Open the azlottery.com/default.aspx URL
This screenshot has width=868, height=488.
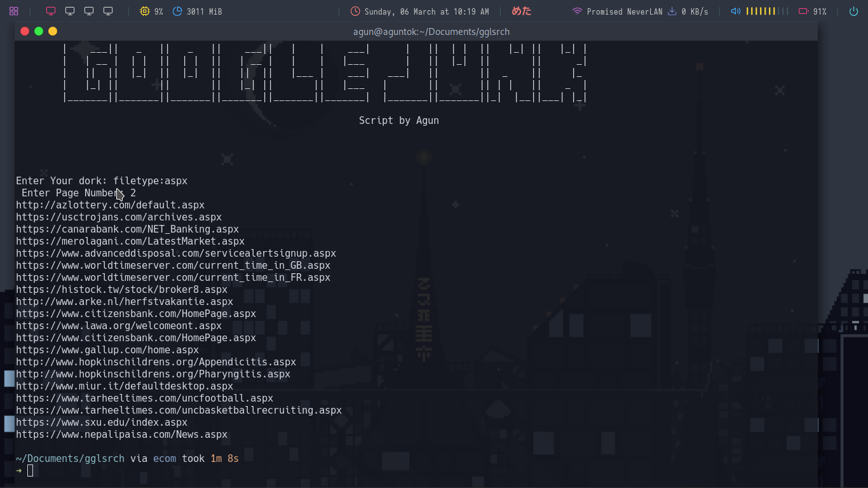tap(111, 205)
